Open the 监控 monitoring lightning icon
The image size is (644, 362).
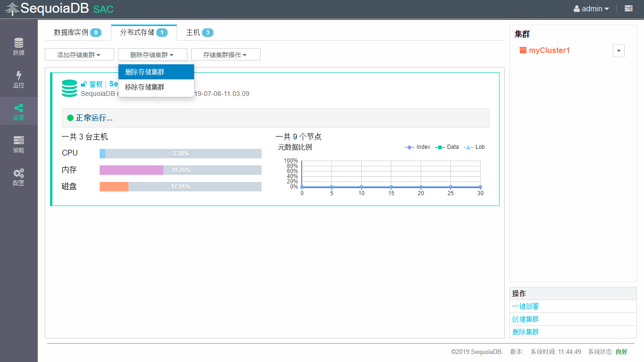(19, 76)
